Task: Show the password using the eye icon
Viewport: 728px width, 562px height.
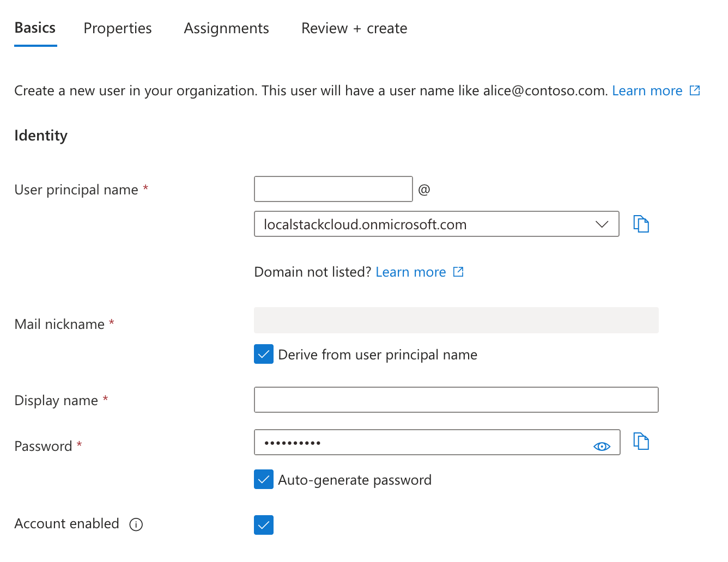Action: (x=602, y=447)
